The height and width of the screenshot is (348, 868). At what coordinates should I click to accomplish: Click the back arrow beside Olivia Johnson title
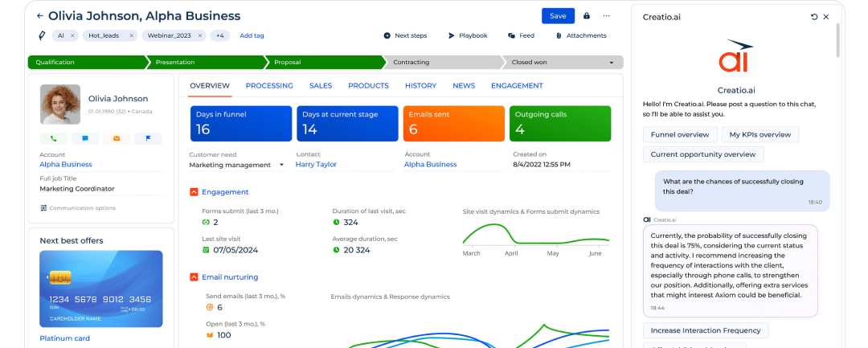[x=40, y=16]
